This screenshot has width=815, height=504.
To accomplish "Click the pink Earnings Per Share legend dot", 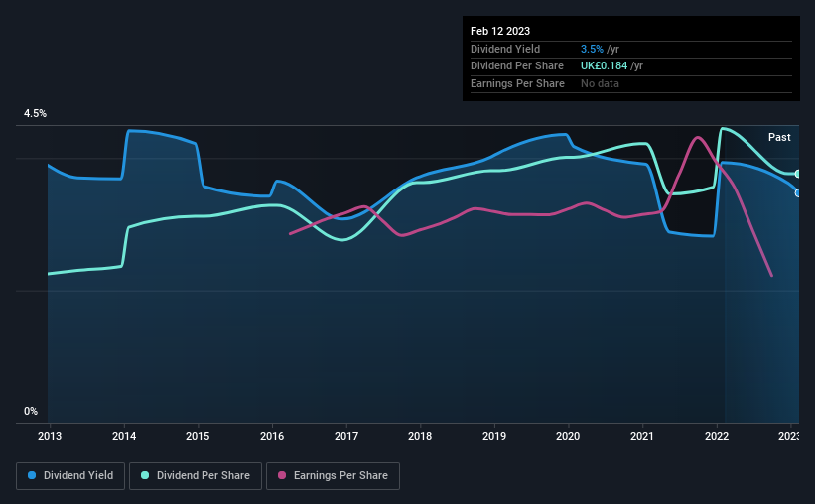I will tap(282, 475).
